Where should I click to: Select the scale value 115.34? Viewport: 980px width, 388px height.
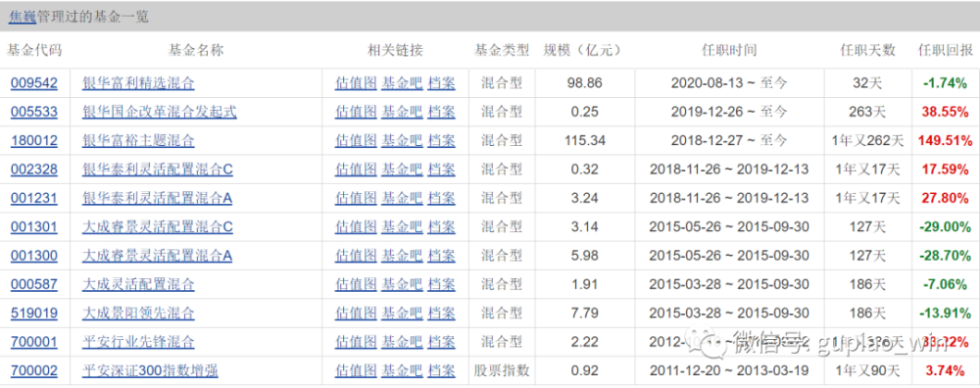click(585, 140)
